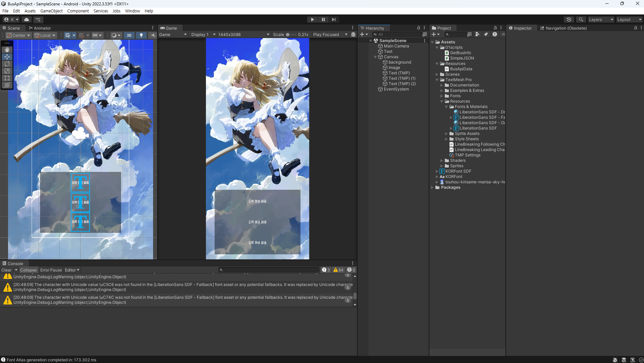Image resolution: width=644 pixels, height=363 pixels.
Task: Open Layout dropdown
Action: click(629, 20)
